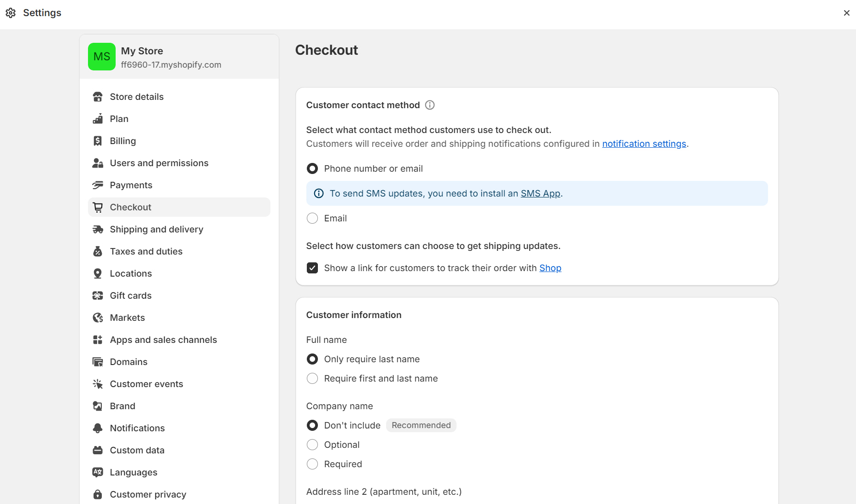Image resolution: width=856 pixels, height=504 pixels.
Task: Open Users and permissions settings
Action: coord(159,163)
